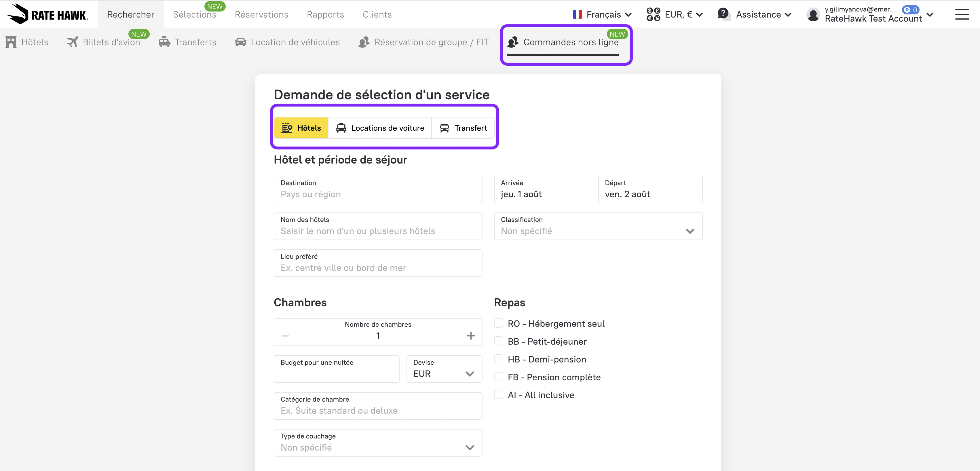The image size is (980, 471).
Task: Enable BB - Petit-déjeuner checkbox
Action: click(498, 341)
